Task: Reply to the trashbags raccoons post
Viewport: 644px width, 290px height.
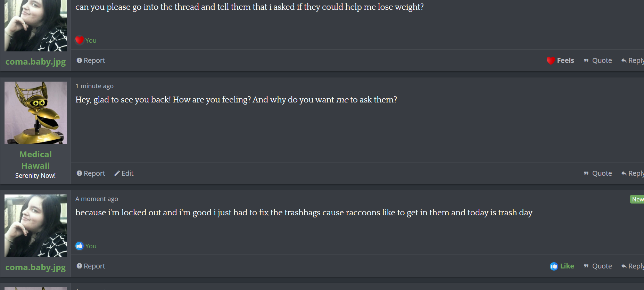Action: [x=633, y=266]
